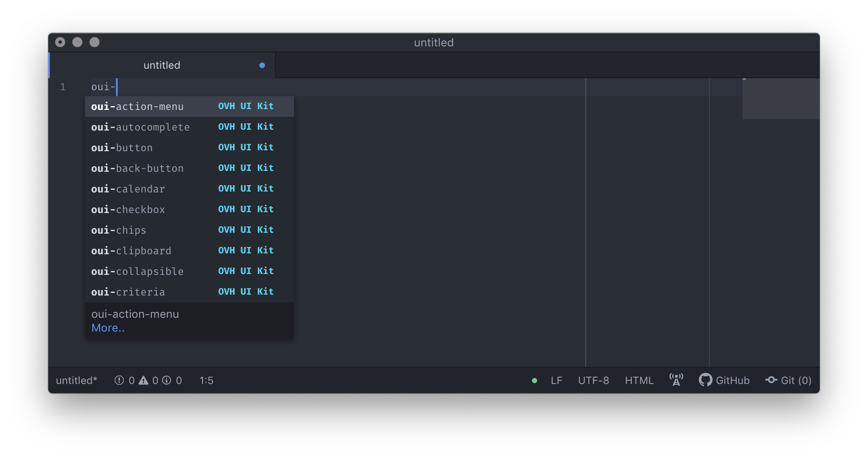Select oui-chips suggestion
The height and width of the screenshot is (457, 868).
(x=189, y=230)
